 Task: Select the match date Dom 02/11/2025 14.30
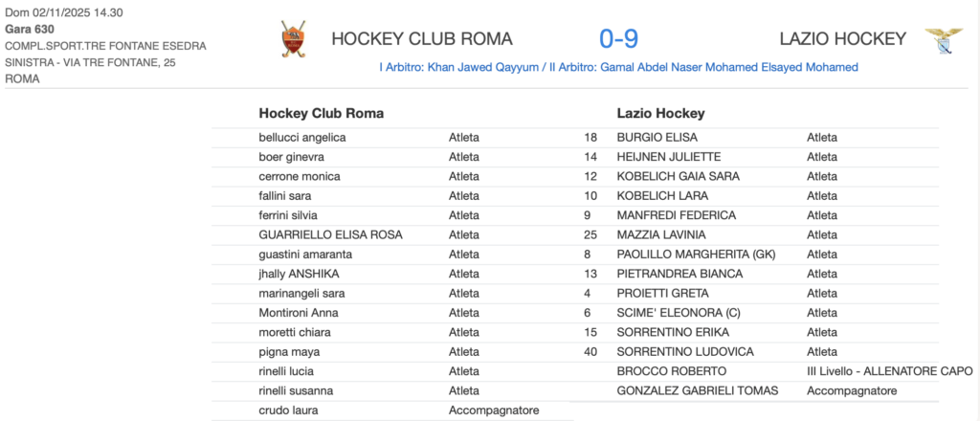64,11
